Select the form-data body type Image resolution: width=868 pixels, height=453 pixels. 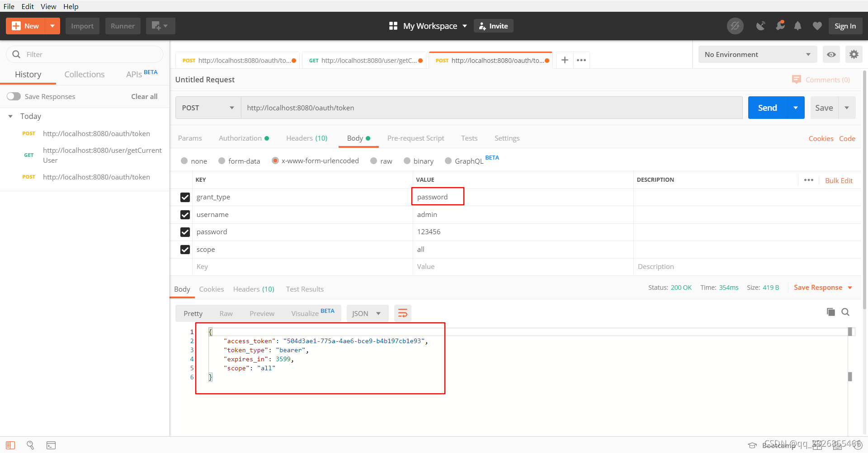[222, 161]
